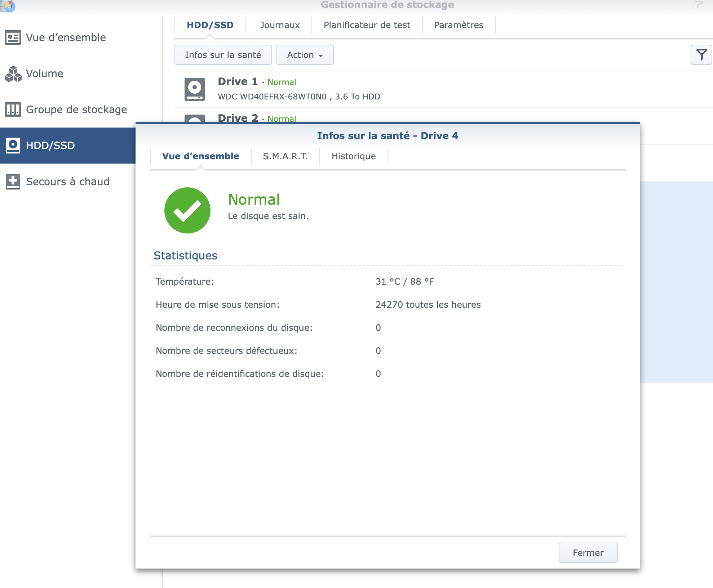This screenshot has height=588, width=713.
Task: Select the Journaux tab
Action: (280, 25)
